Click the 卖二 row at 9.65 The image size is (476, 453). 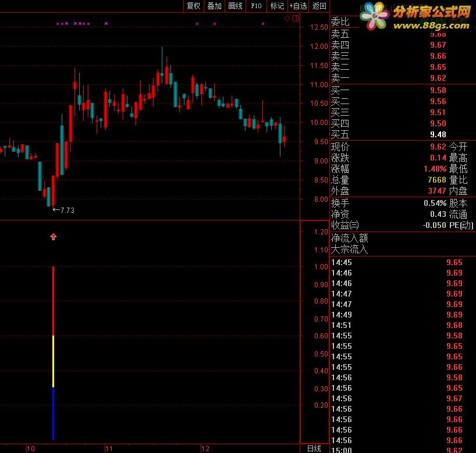(x=403, y=67)
